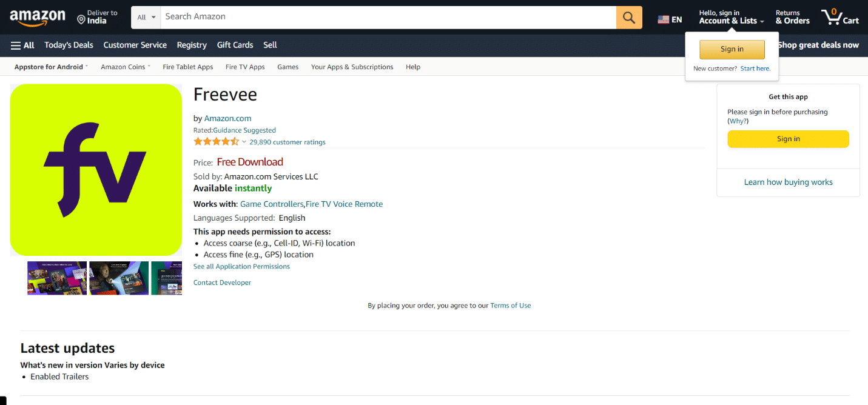868x405 pixels.
Task: Open the Sell page
Action: pyautogui.click(x=271, y=45)
